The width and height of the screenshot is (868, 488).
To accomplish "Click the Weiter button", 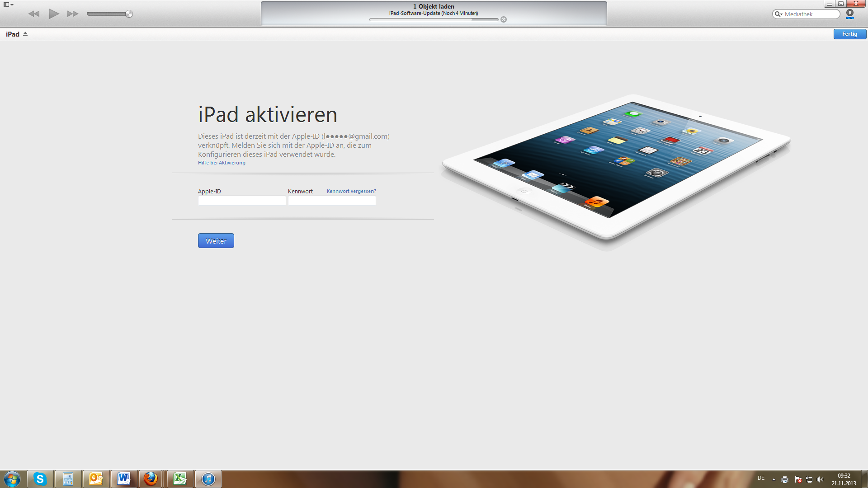I will tap(216, 241).
